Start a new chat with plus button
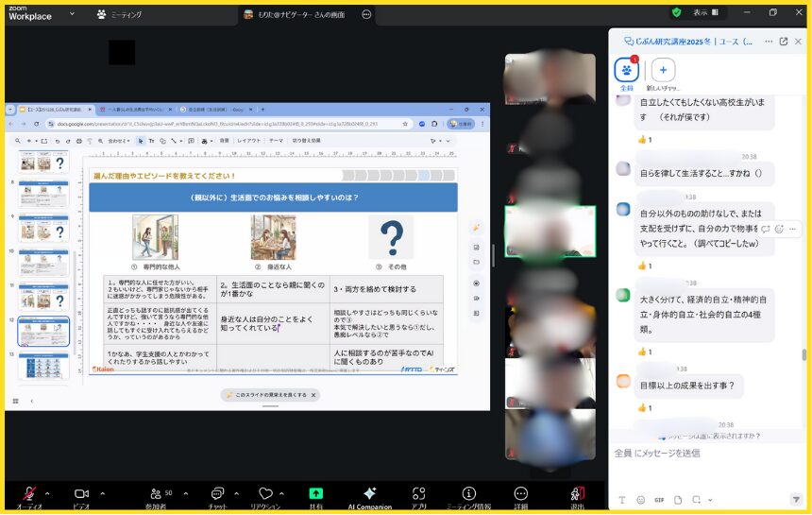This screenshot has width=812, height=515. point(662,70)
